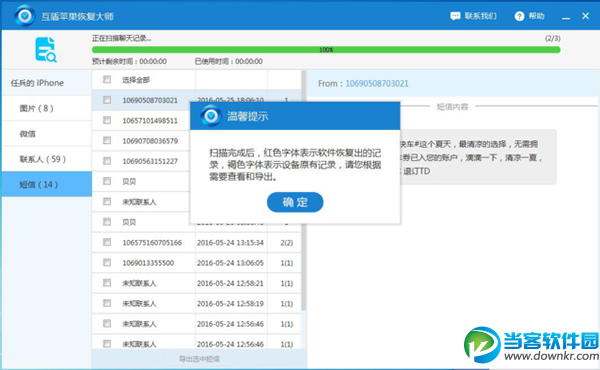Click date 2016-05-24 12:58:19

(x=230, y=303)
